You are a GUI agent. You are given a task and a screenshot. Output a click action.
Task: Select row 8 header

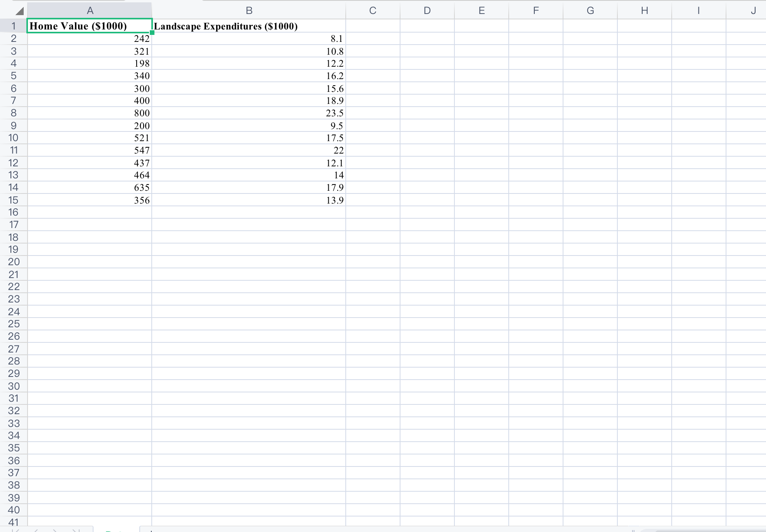13,113
